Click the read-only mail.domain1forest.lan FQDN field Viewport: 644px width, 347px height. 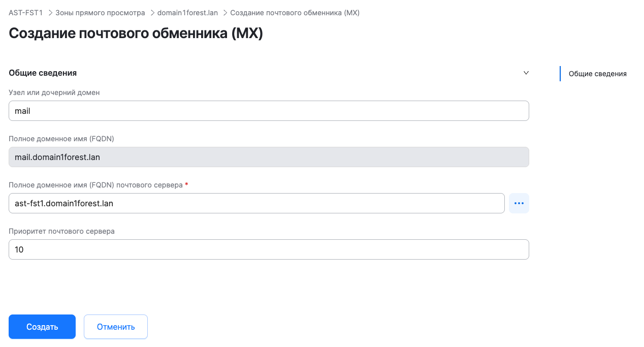pyautogui.click(x=269, y=157)
